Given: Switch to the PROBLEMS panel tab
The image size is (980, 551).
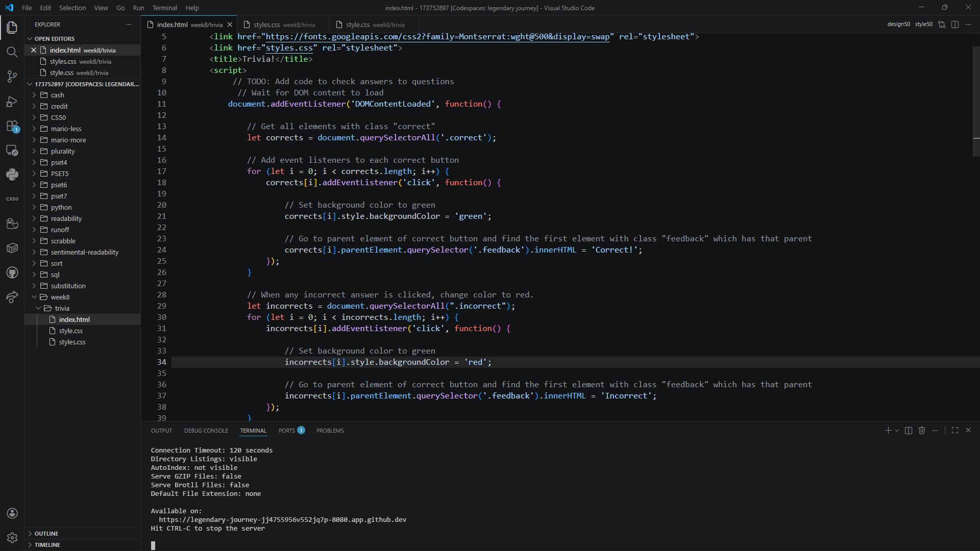Looking at the screenshot, I should (330, 431).
